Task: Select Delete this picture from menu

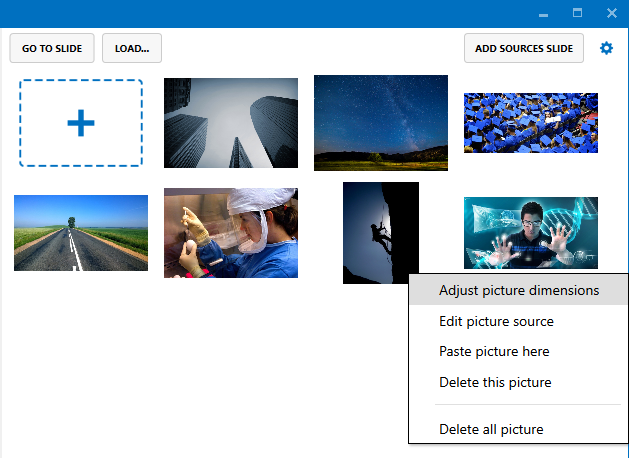Action: 495,382
